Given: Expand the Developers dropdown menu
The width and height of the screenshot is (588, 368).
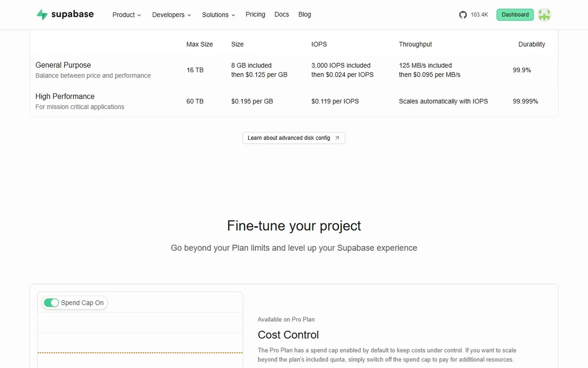Looking at the screenshot, I should (171, 15).
